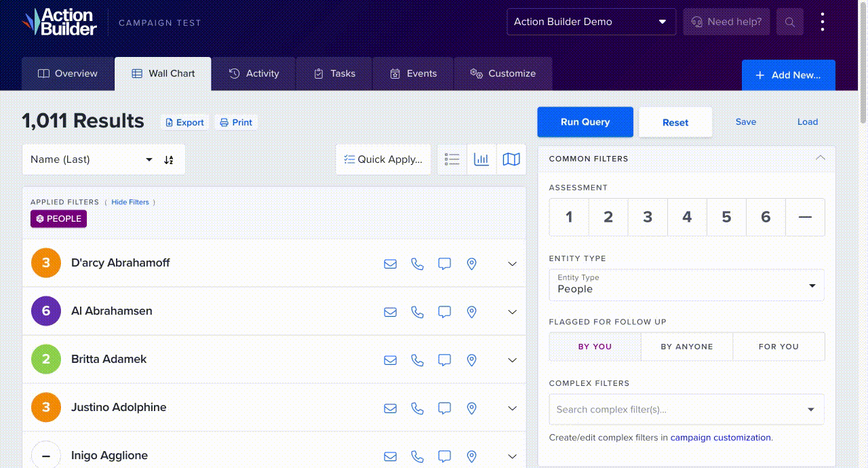Image resolution: width=868 pixels, height=468 pixels.
Task: Open the Activity tab
Action: pyautogui.click(x=254, y=74)
